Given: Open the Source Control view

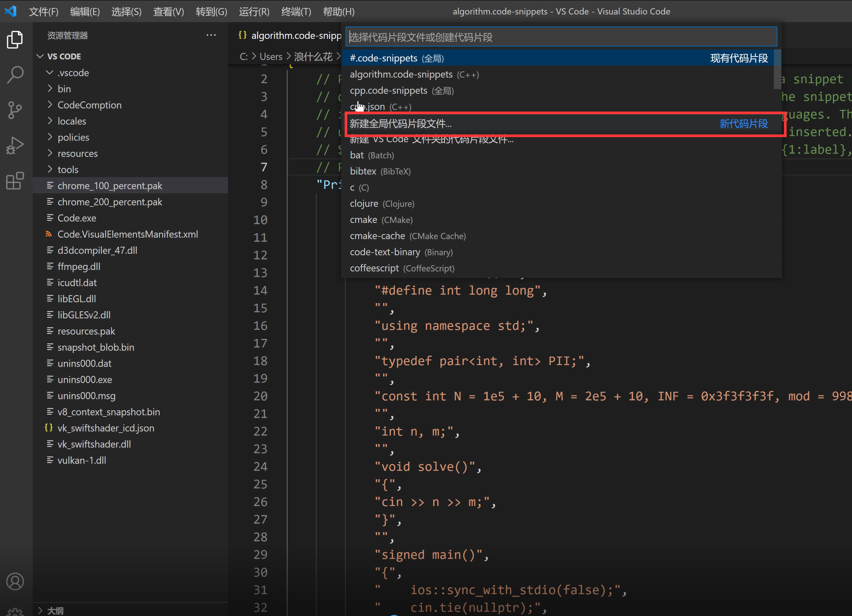Looking at the screenshot, I should [x=15, y=110].
